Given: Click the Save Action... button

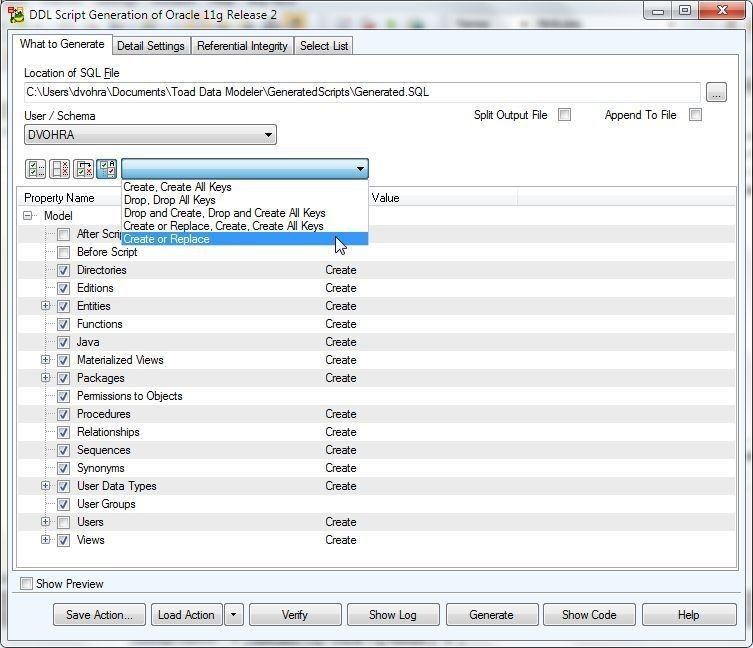Looking at the screenshot, I should pos(99,615).
